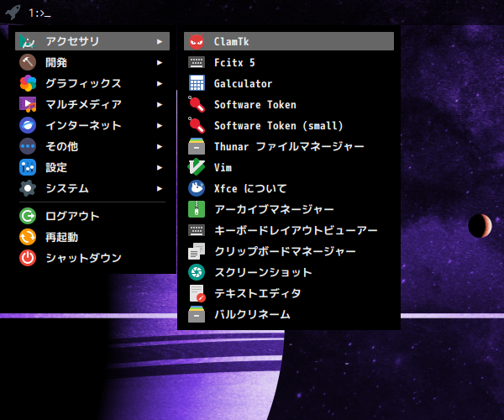Click the テキストエディタ notepad icon

[197, 293]
